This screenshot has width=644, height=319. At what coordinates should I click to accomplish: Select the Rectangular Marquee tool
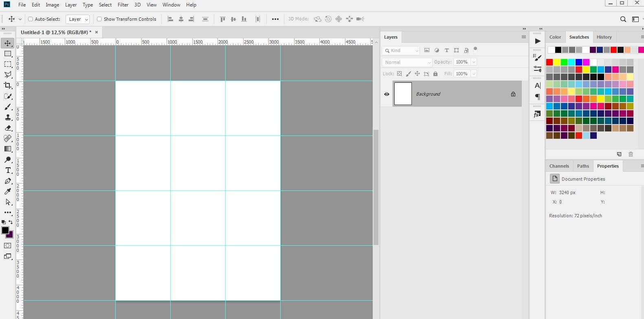click(x=8, y=64)
